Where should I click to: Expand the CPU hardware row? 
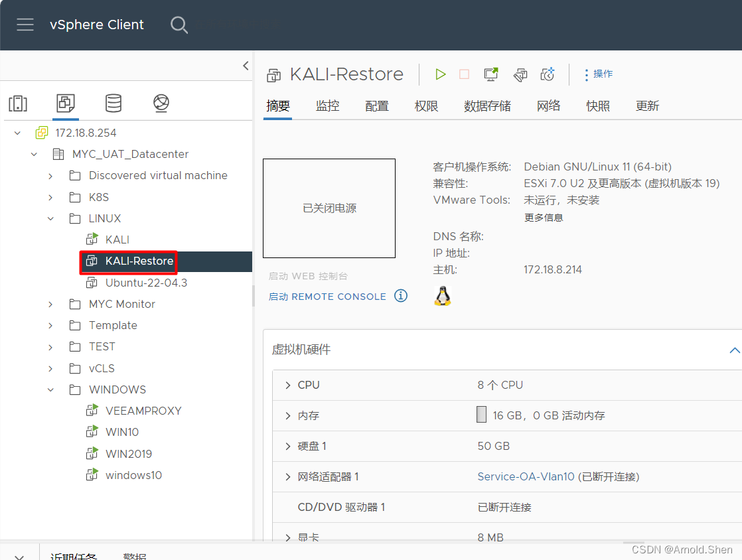point(288,385)
